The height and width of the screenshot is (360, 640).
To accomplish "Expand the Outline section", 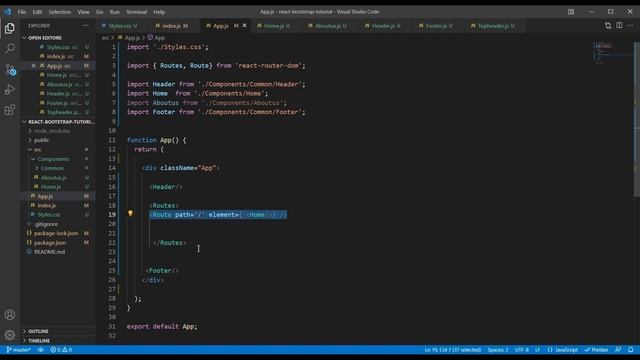I will click(58, 331).
